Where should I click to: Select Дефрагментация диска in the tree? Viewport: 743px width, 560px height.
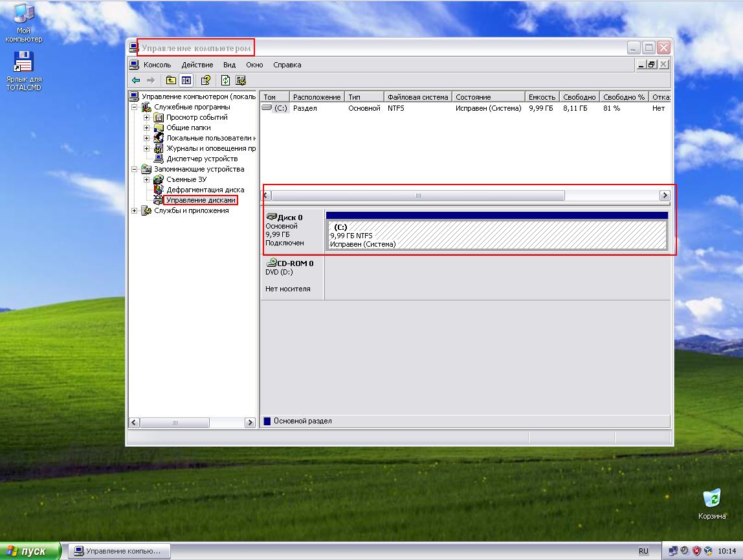(x=205, y=190)
